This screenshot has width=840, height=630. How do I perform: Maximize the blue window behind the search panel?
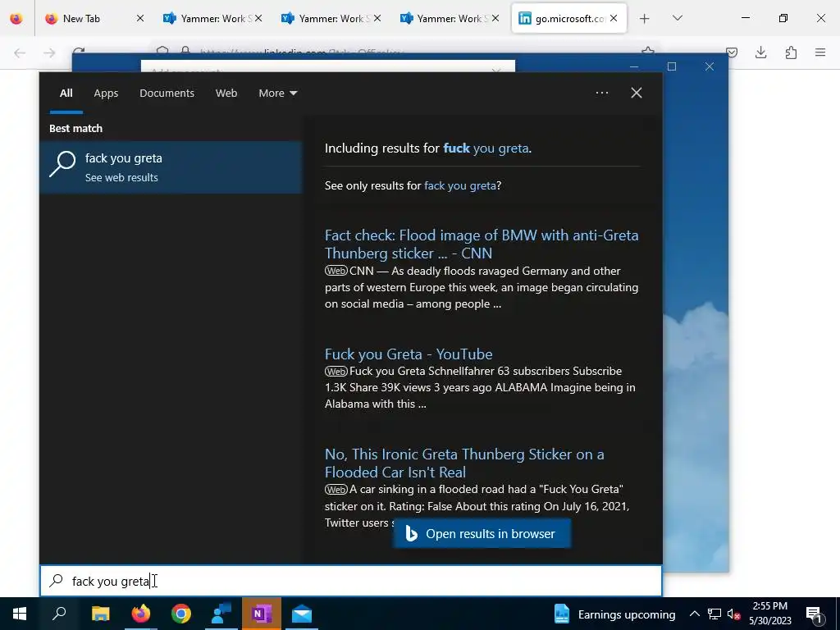672,66
